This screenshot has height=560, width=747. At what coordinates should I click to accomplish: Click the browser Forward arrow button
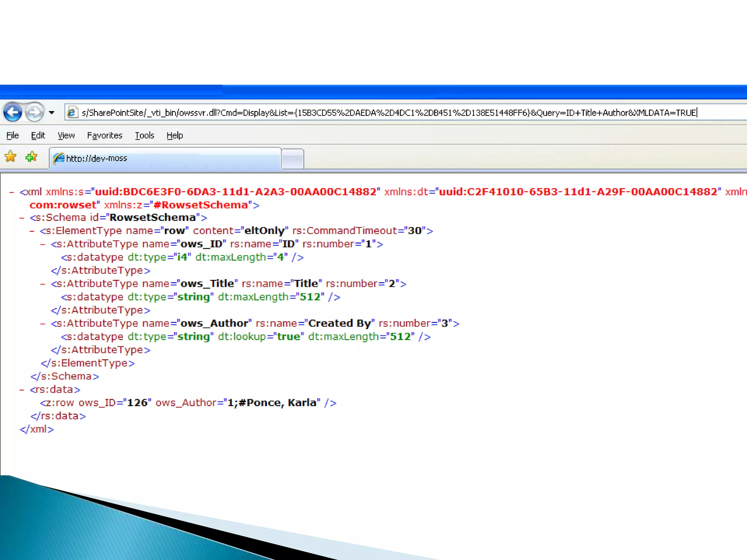tap(35, 112)
